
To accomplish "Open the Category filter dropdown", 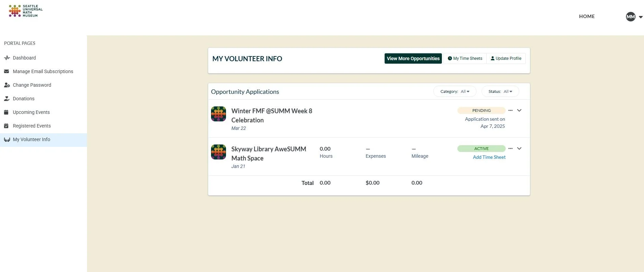I will (x=455, y=91).
